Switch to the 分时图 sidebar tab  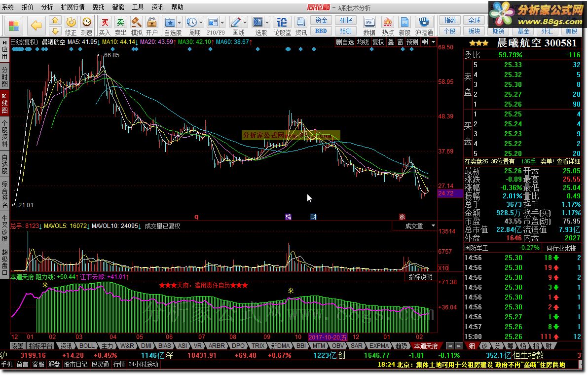point(4,76)
